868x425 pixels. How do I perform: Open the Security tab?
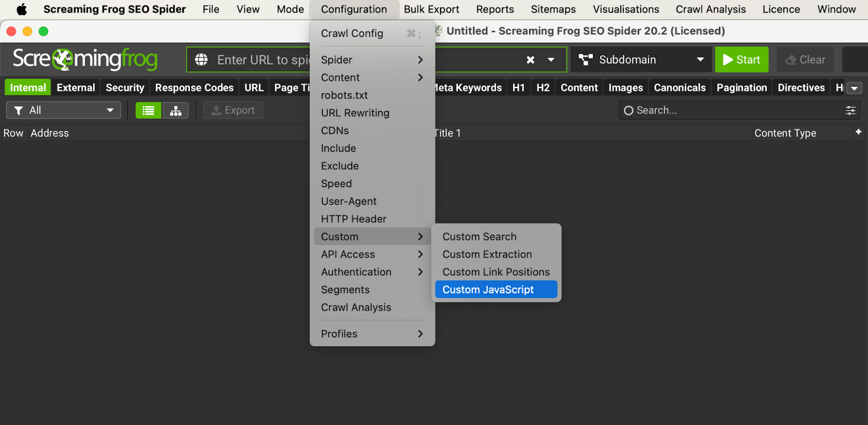click(x=125, y=87)
